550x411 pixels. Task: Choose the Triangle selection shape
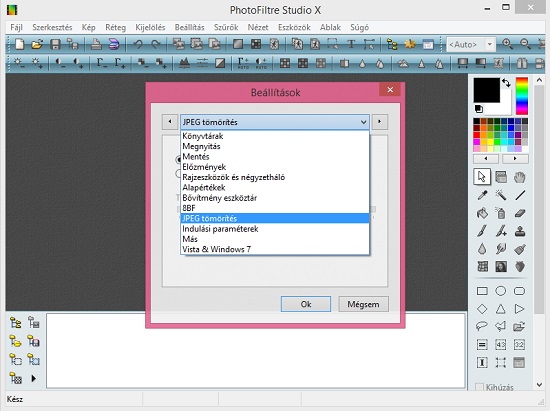tap(501, 309)
